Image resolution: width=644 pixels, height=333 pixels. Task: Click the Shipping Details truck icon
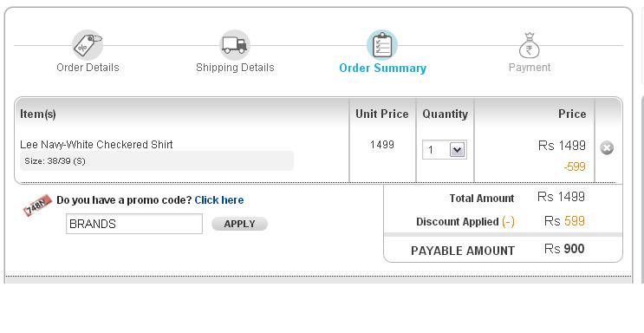[235, 45]
